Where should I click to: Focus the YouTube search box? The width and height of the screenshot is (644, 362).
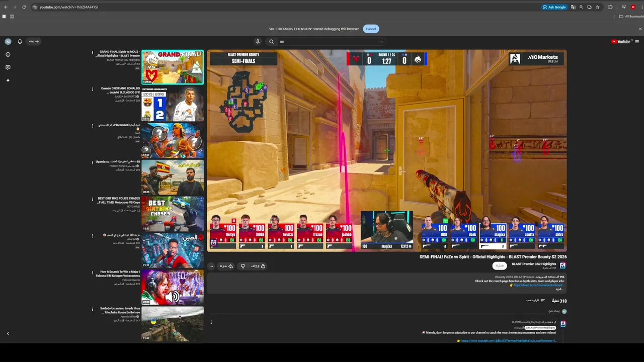click(x=332, y=42)
